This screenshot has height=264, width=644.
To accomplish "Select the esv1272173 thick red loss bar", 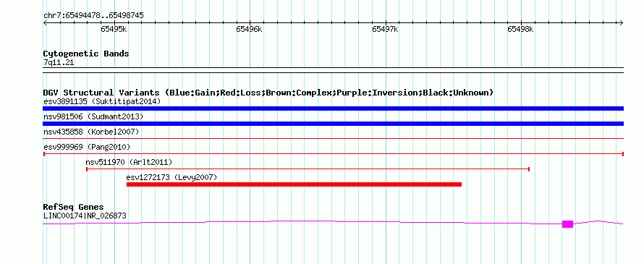I will (294, 184).
